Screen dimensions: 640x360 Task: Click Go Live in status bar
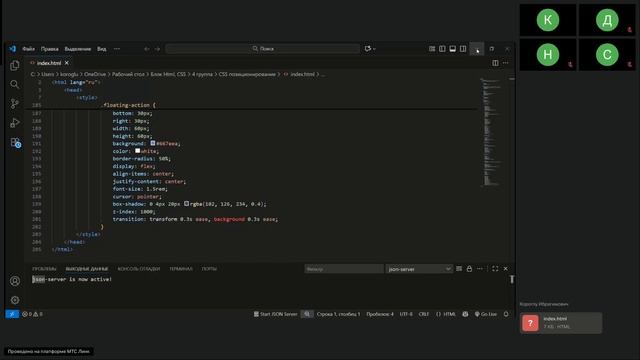(486, 314)
